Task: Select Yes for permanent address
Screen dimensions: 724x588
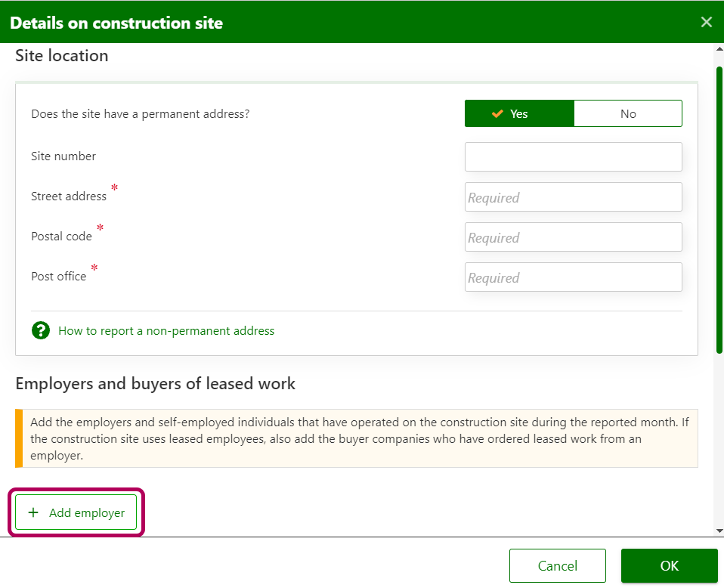Action: [x=519, y=113]
